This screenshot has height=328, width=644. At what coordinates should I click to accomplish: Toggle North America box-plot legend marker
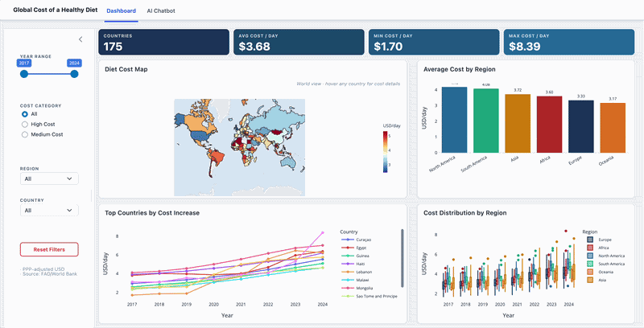point(590,256)
